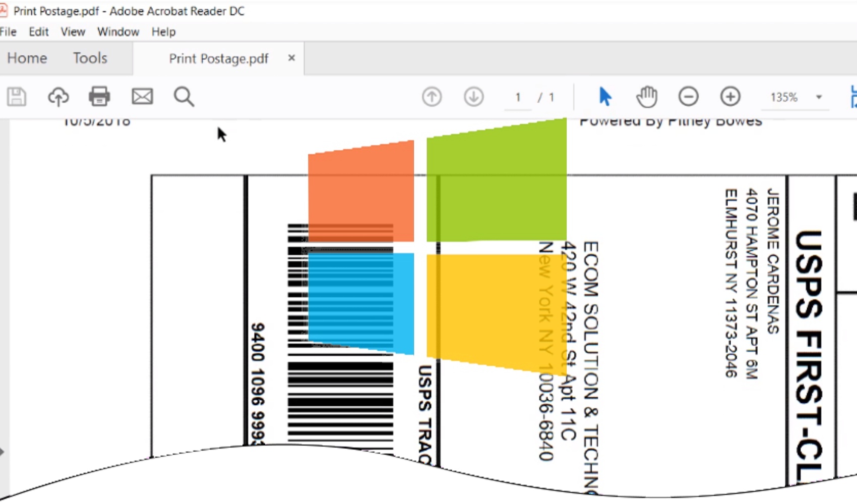Expand the left navigation pane arrow
Image resolution: width=857 pixels, height=504 pixels.
click(3, 452)
